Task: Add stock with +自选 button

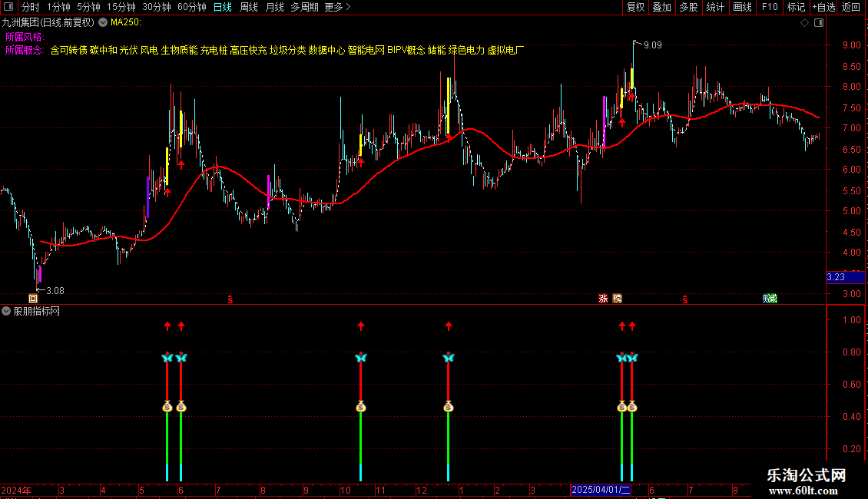Action: pos(823,7)
